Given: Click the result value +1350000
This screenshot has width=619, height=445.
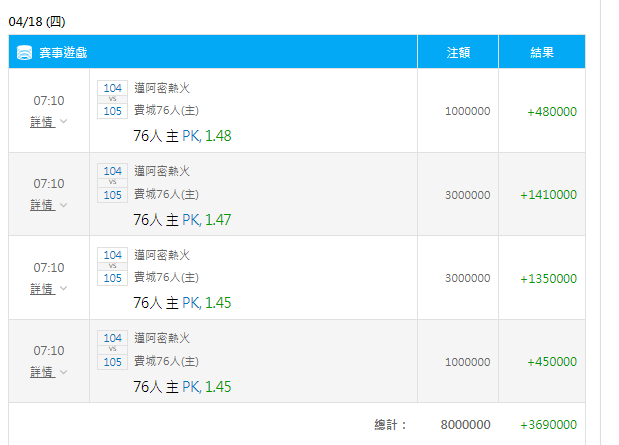Looking at the screenshot, I should point(548,279).
